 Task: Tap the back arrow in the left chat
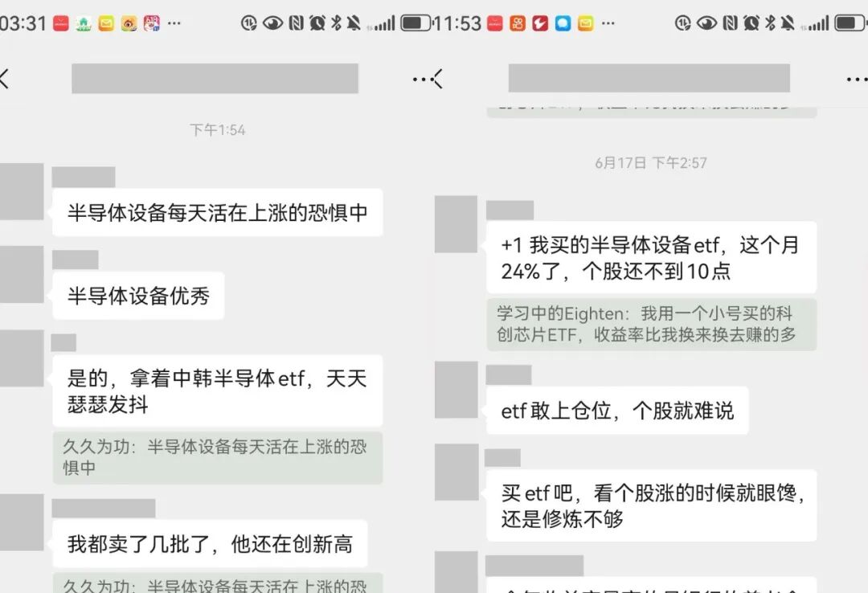pos(5,79)
